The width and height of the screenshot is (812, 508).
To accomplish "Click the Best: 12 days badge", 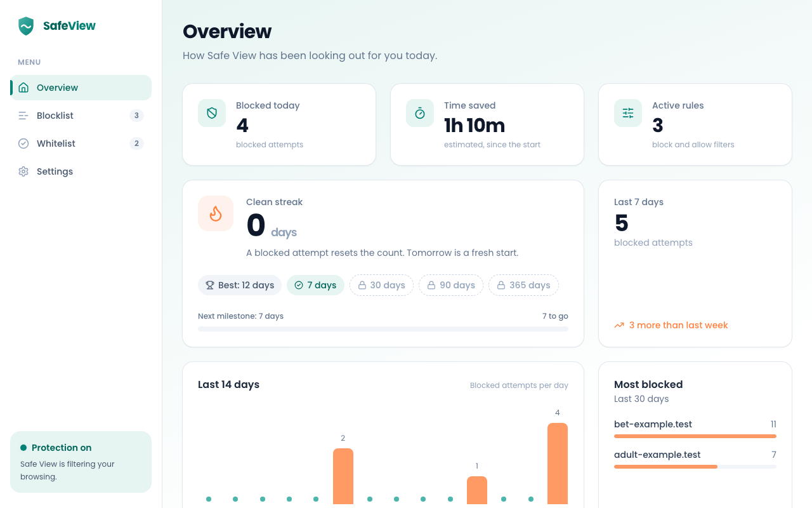I will [240, 285].
